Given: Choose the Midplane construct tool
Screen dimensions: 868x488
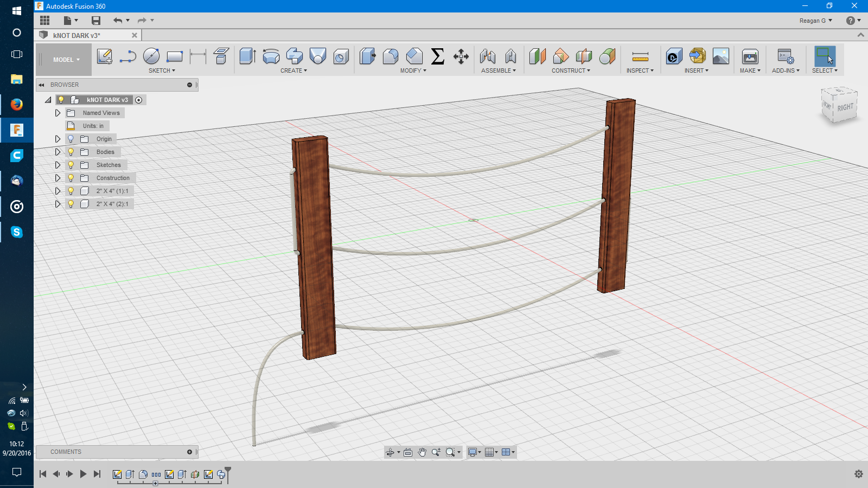Looking at the screenshot, I should tap(584, 56).
